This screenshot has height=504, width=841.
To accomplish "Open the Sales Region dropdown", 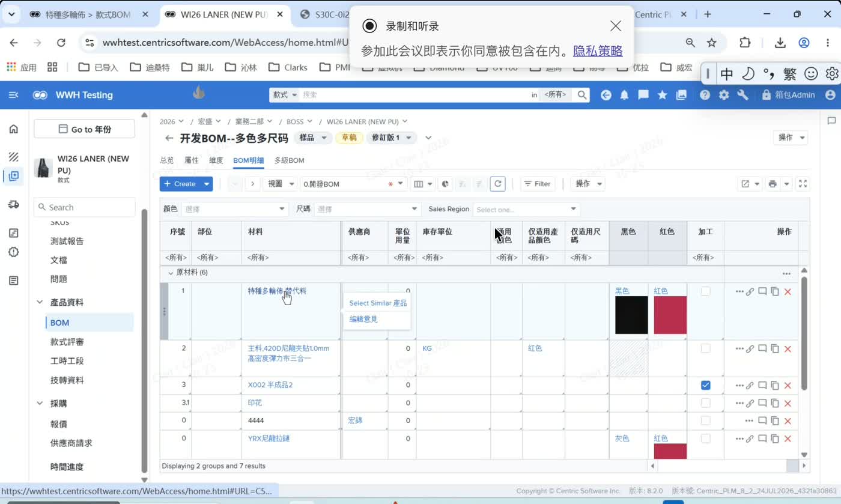I will pos(526,209).
